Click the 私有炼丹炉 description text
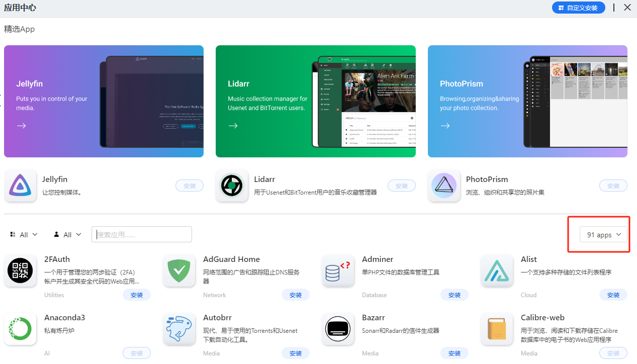Image resolution: width=637 pixels, height=364 pixels. [59, 331]
